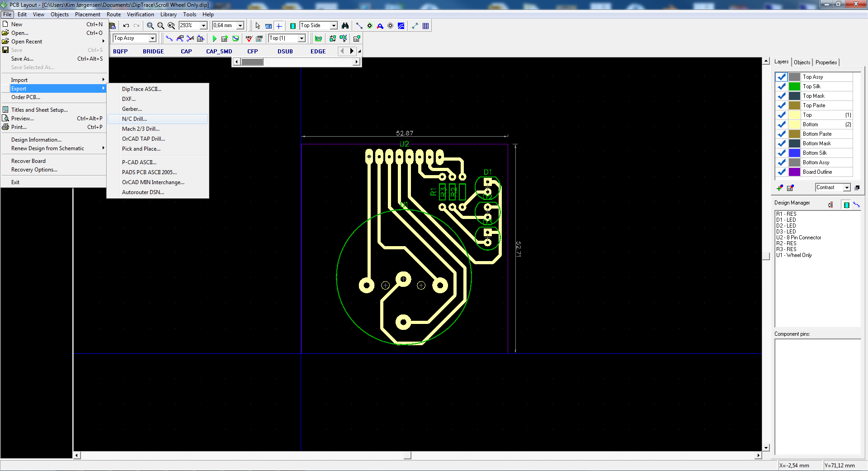Open the Contrast display mode dropdown
Image resolution: width=868 pixels, height=471 pixels.
pos(847,187)
